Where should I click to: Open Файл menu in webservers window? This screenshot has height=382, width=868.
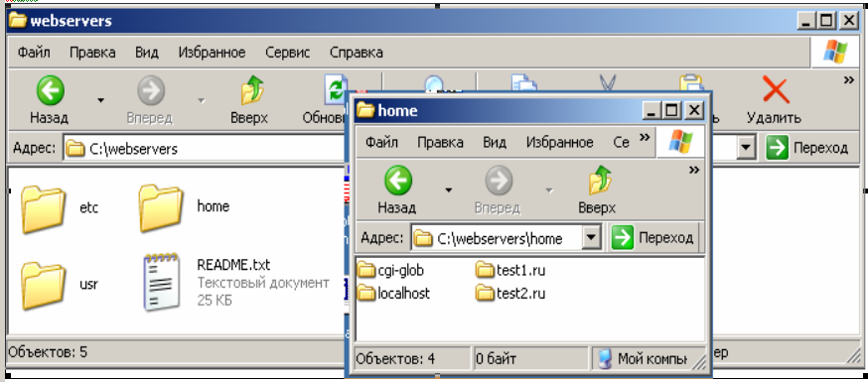point(34,53)
